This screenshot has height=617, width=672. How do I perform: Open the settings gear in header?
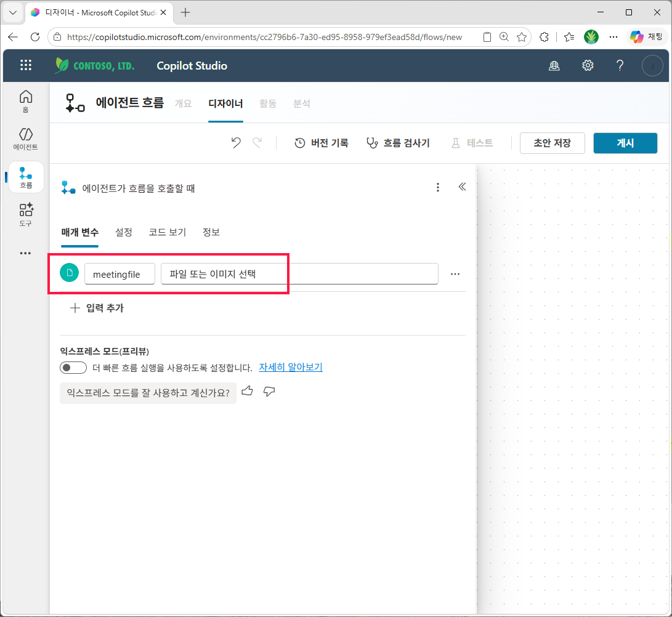point(588,65)
